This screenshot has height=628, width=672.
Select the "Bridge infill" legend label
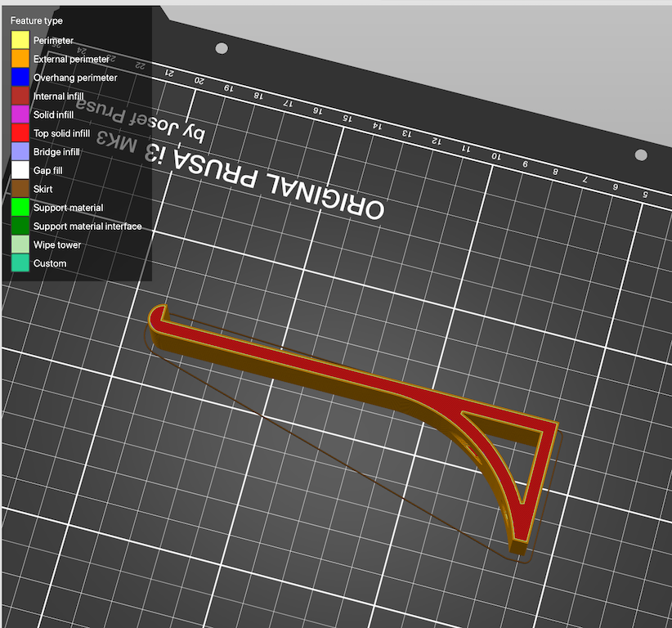tap(56, 152)
